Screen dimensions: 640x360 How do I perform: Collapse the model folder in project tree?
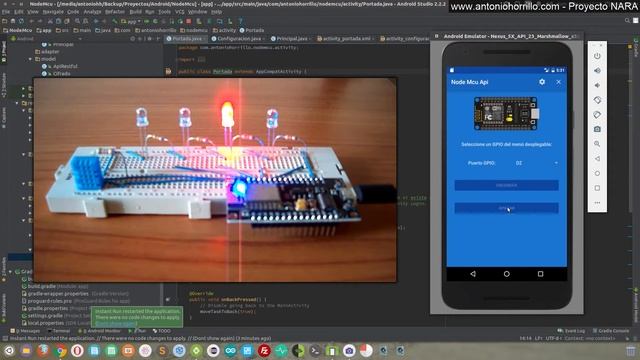[x=30, y=59]
